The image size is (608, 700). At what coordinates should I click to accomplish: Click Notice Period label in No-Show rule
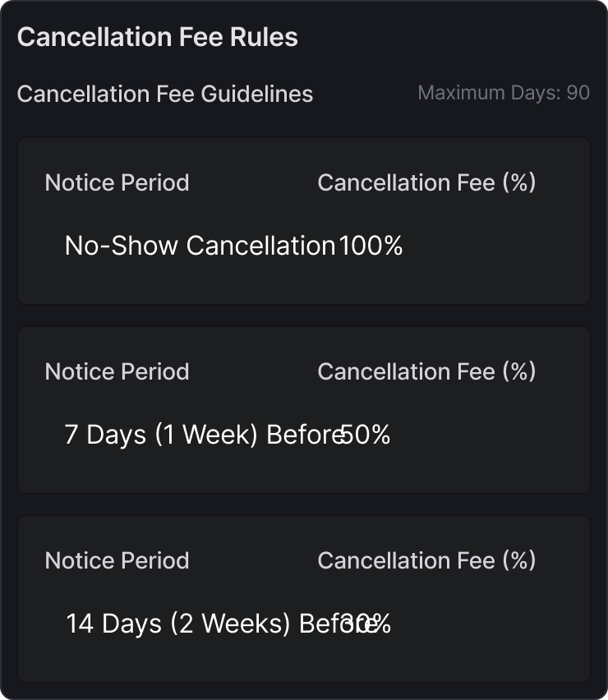coord(117,182)
